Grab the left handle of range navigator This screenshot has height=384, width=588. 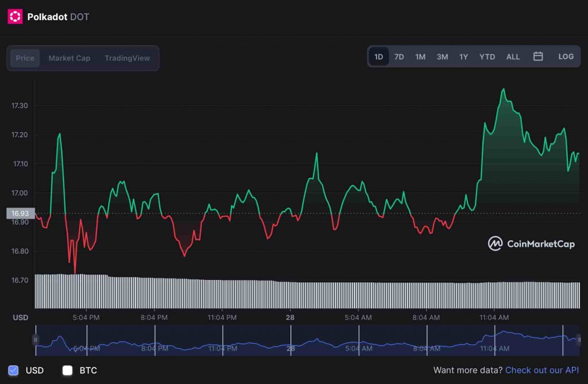(35, 340)
